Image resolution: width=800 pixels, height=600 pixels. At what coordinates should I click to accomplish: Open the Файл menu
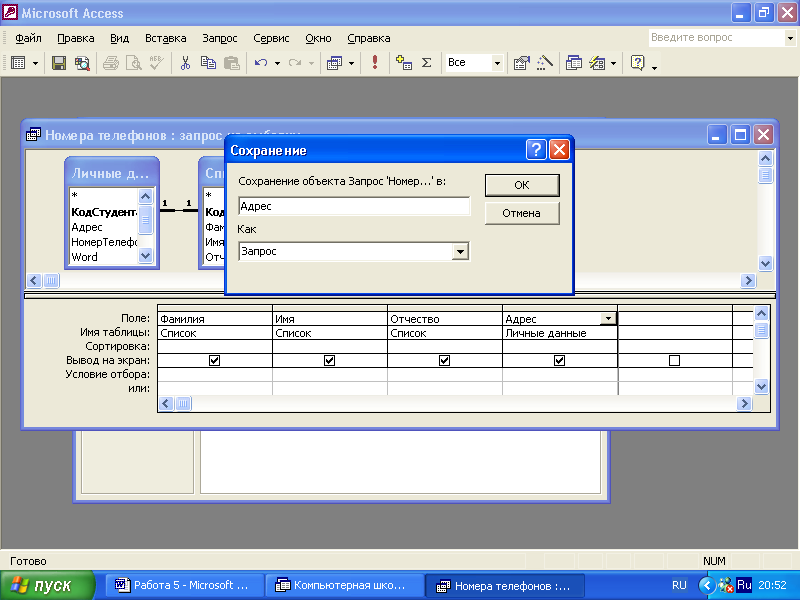coord(28,38)
